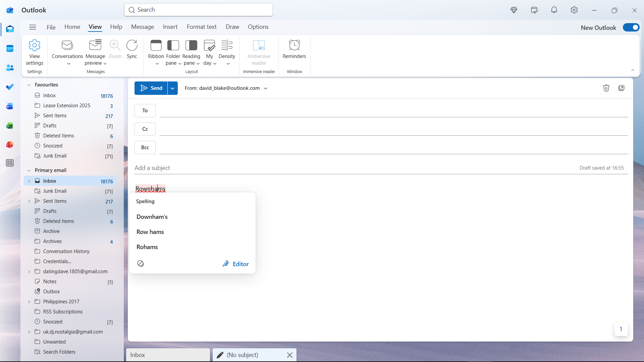
Task: Open the Reading pane option
Action: pyautogui.click(x=191, y=53)
